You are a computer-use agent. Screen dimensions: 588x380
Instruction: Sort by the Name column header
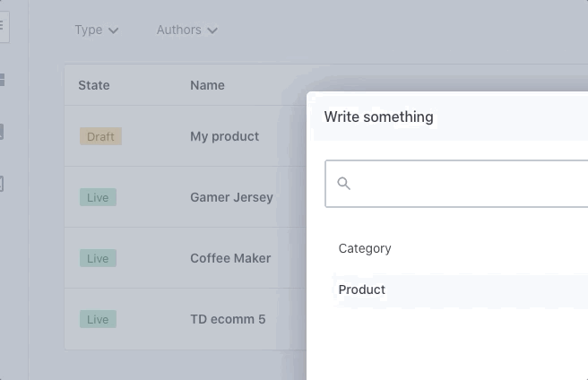point(207,85)
